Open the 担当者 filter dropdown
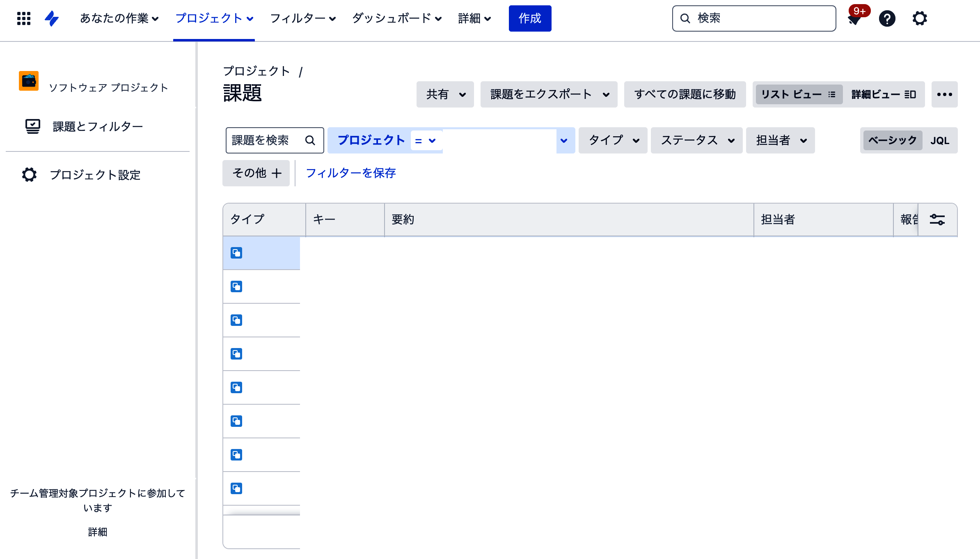This screenshot has width=980, height=559. tap(781, 140)
